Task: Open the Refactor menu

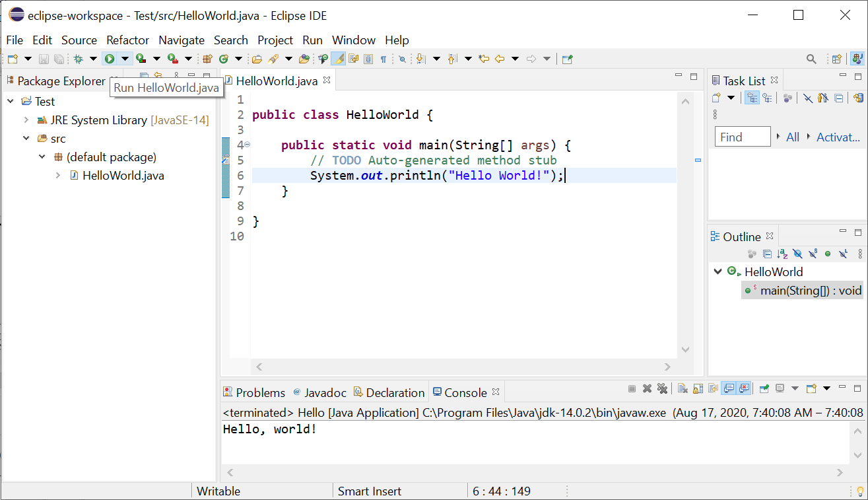Action: 128,40
